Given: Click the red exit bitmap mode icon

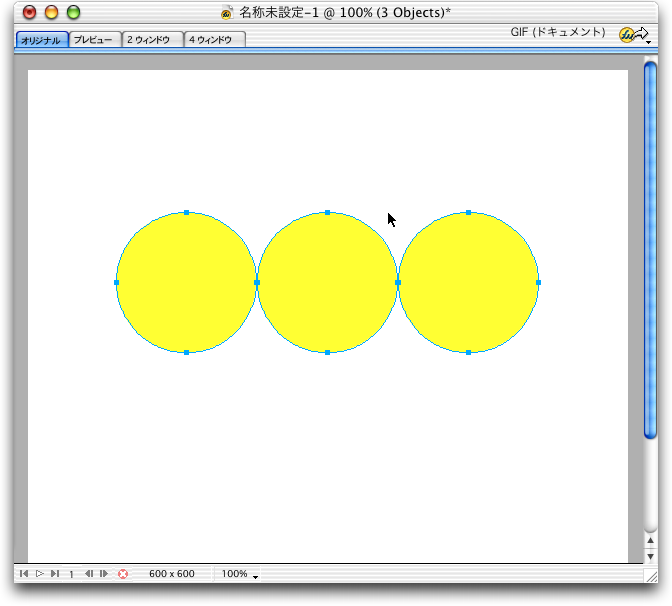Looking at the screenshot, I should 123,574.
